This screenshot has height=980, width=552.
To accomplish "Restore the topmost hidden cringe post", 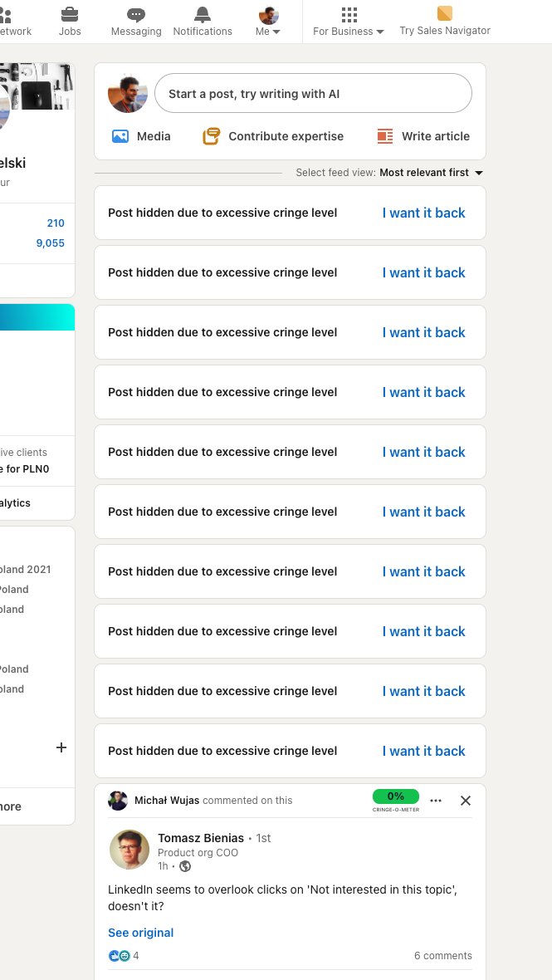I will point(424,213).
